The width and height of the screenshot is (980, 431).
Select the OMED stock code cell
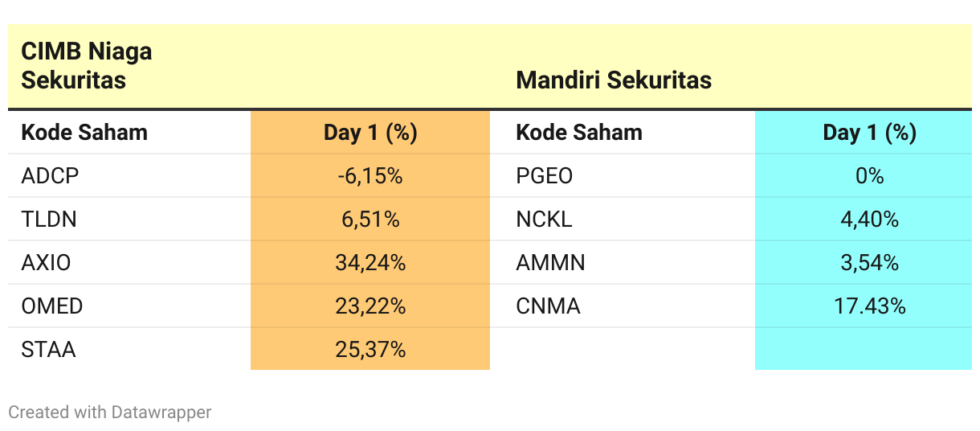52,306
